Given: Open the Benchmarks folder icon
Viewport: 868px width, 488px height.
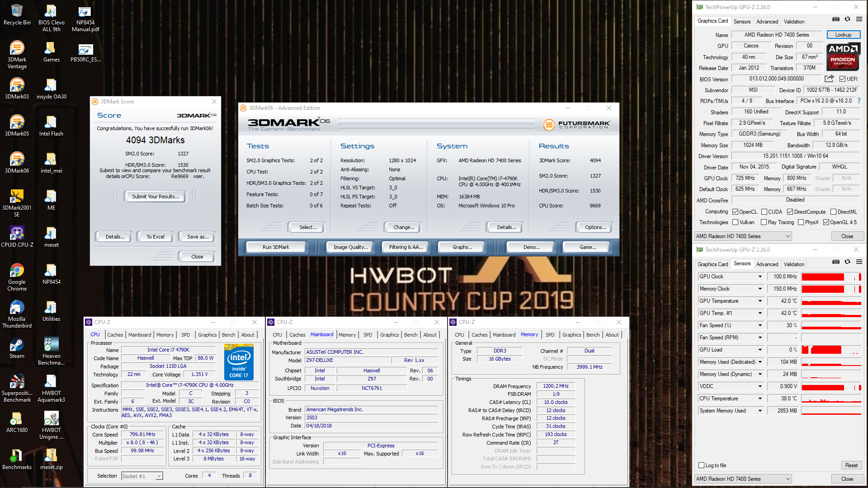Looking at the screenshot, I should click(17, 459).
